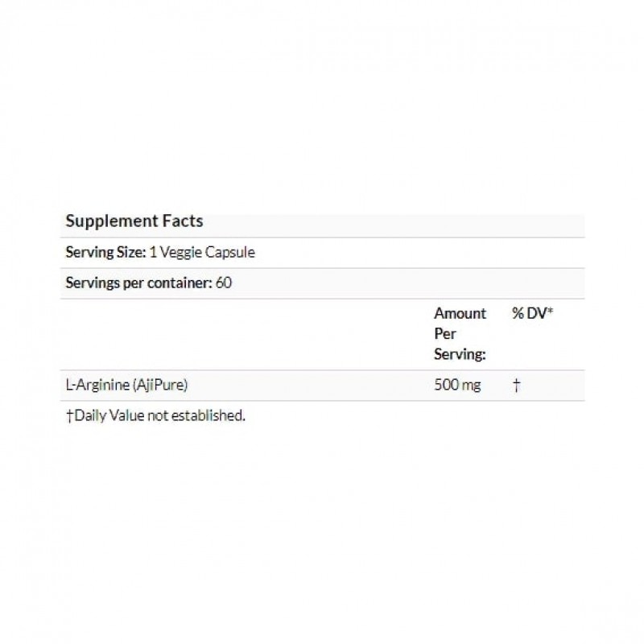Image resolution: width=644 pixels, height=644 pixels.
Task: Click the word Amount in column header
Action: (x=460, y=313)
